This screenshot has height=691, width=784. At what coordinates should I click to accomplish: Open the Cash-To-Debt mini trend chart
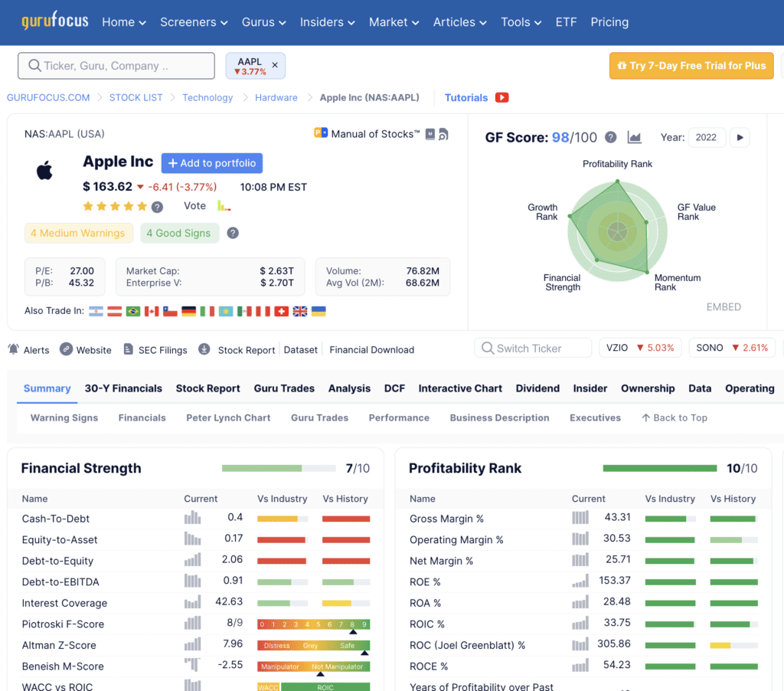[192, 517]
